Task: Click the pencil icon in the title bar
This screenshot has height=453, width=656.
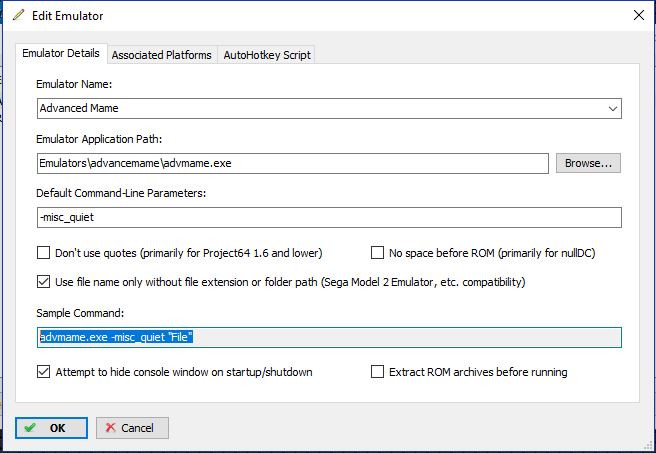Action: [x=18, y=15]
